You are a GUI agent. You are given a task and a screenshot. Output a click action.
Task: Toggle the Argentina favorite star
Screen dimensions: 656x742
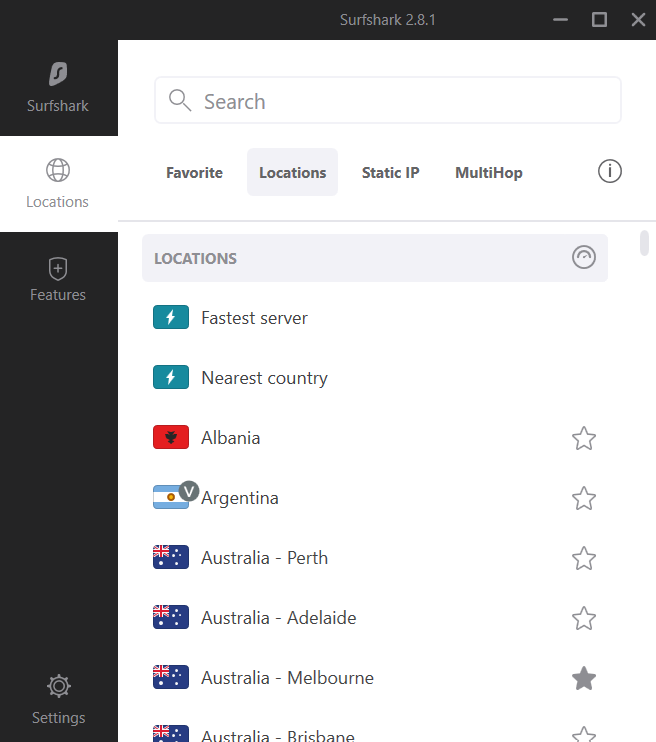[x=584, y=498]
